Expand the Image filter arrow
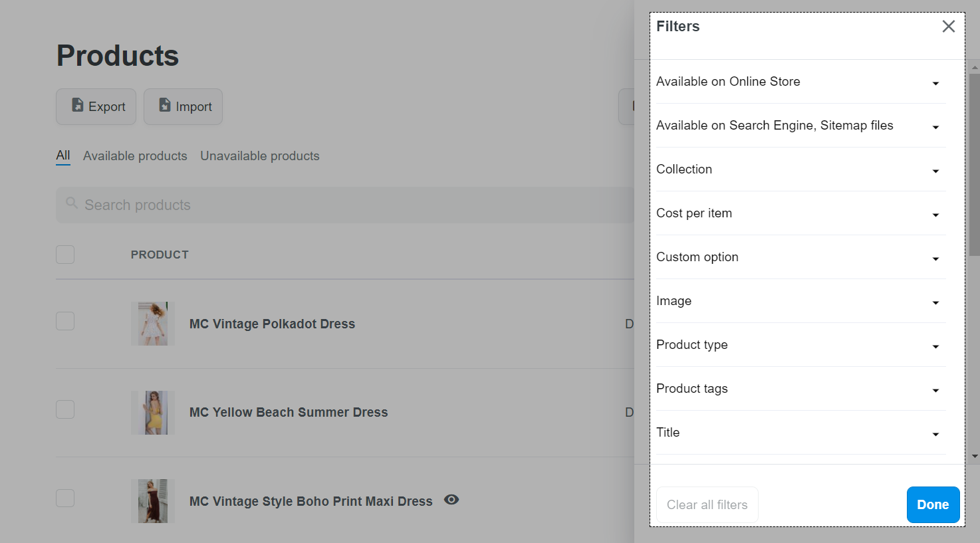The image size is (980, 543). click(935, 303)
